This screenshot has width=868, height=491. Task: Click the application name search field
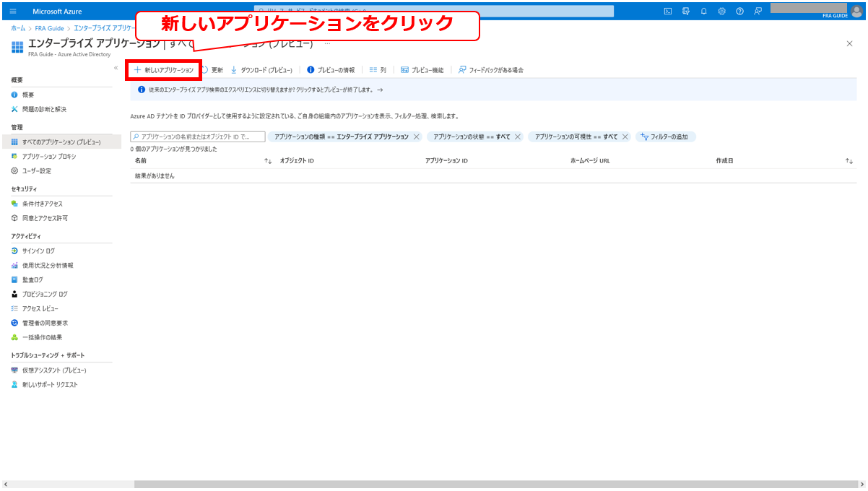coord(199,136)
